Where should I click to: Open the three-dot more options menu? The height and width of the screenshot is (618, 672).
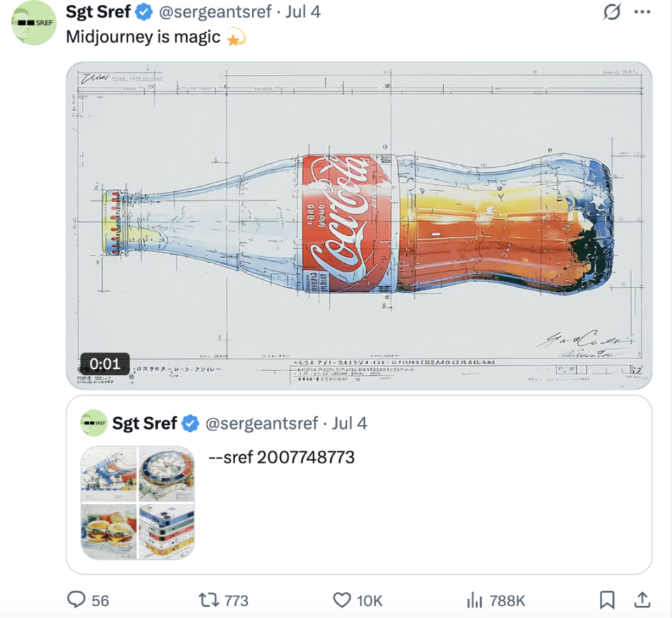tap(643, 12)
